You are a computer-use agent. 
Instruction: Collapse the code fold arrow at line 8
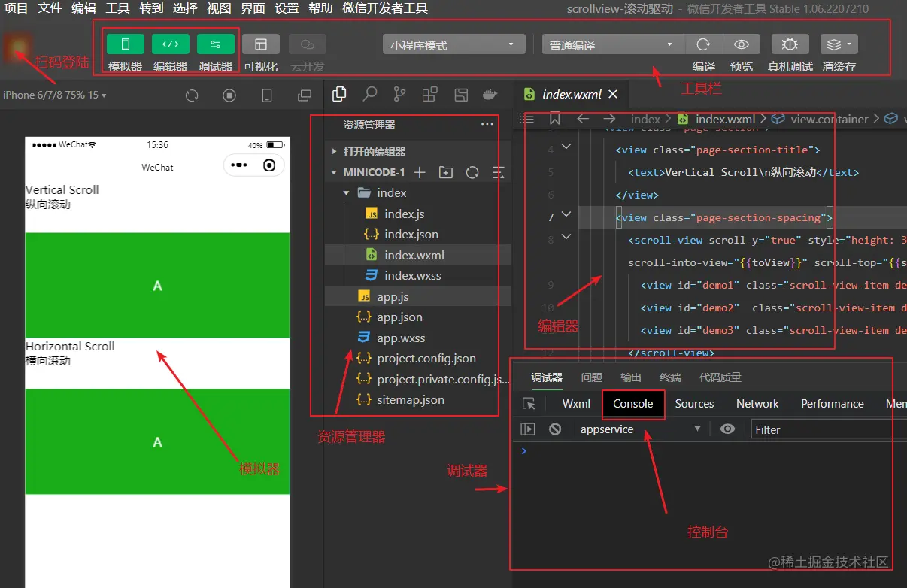[x=566, y=238]
